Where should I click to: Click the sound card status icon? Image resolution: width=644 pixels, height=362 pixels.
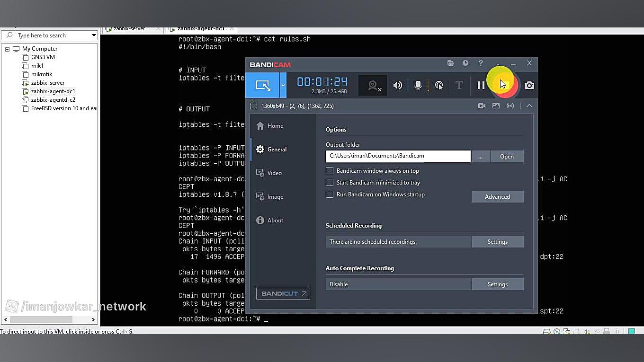587,332
